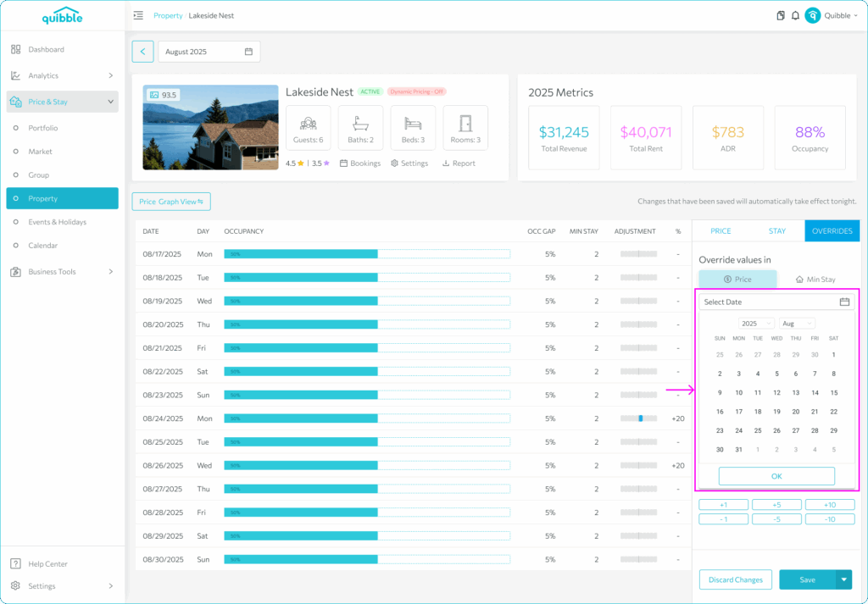Click calendar icon in Select Date field
Screen dimensions: 868x604
(x=844, y=302)
